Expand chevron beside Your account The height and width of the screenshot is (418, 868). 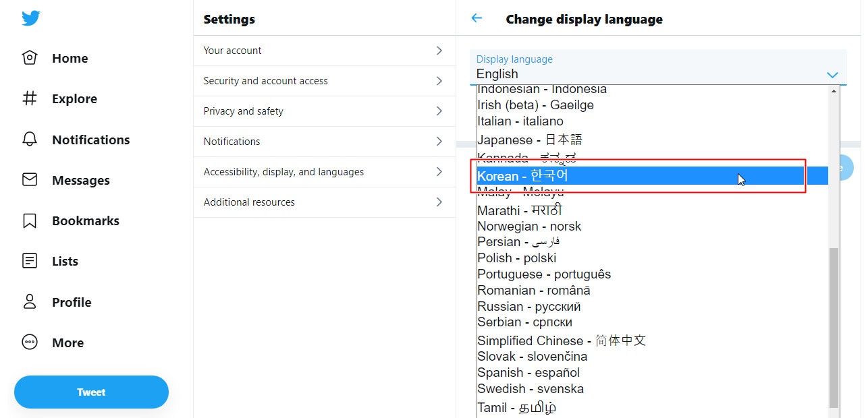[x=439, y=51]
